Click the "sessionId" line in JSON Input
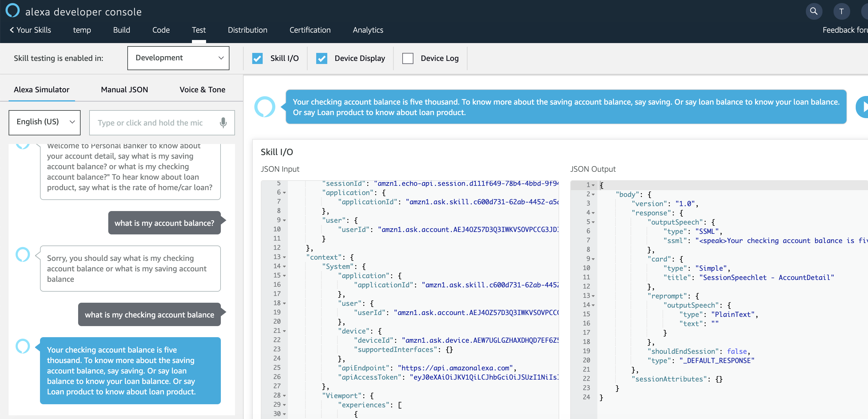 coord(440,183)
